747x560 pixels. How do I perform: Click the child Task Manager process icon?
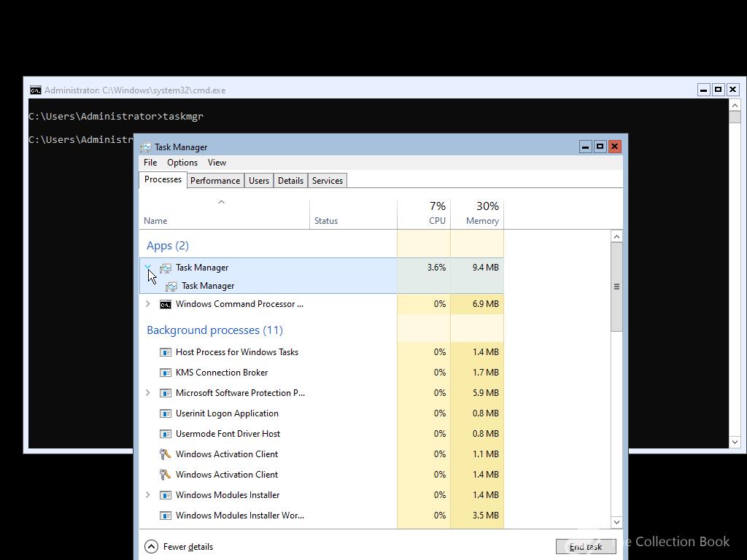(171, 286)
